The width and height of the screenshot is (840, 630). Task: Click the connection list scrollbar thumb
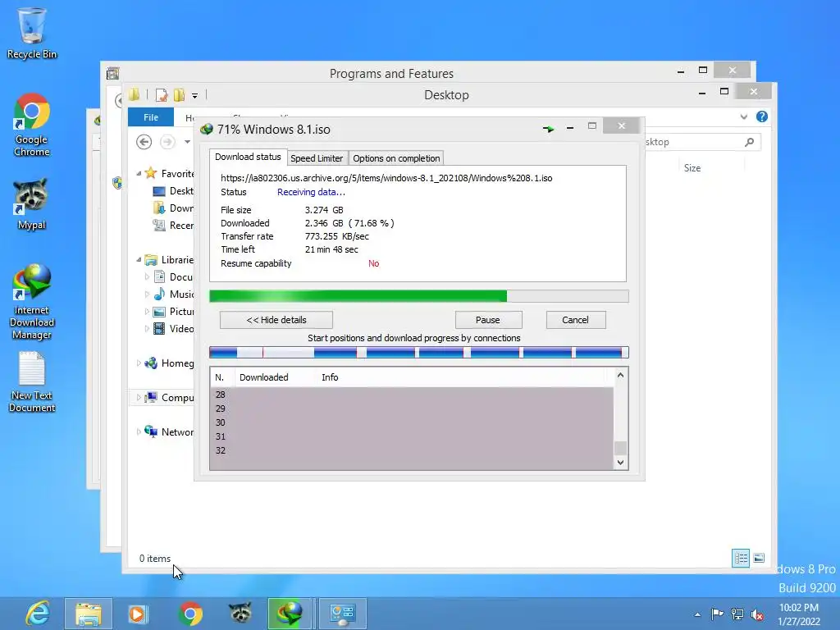tap(620, 448)
